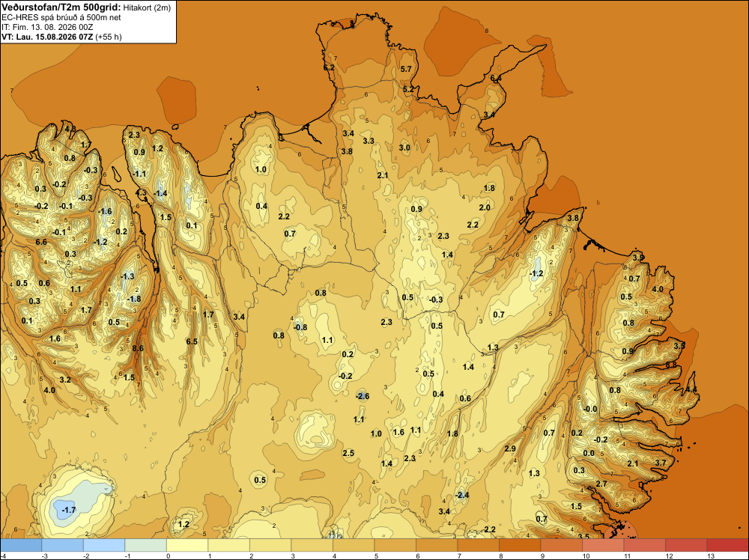Click the '-1.7' value on the glacier
Screen dimensions: 749x560
coord(69,510)
